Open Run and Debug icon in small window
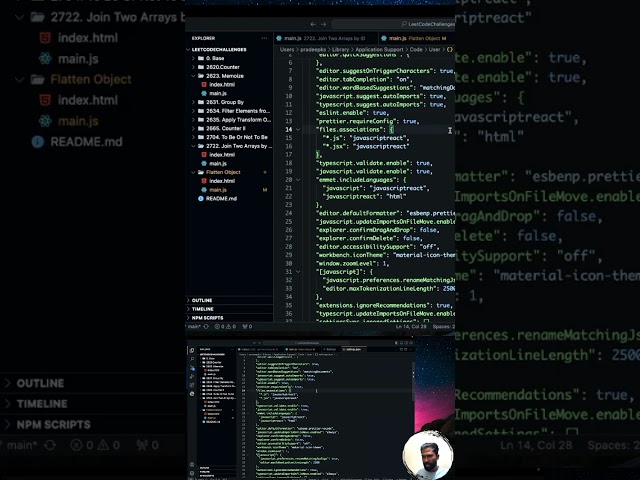This screenshot has width=640, height=480. coord(192,376)
